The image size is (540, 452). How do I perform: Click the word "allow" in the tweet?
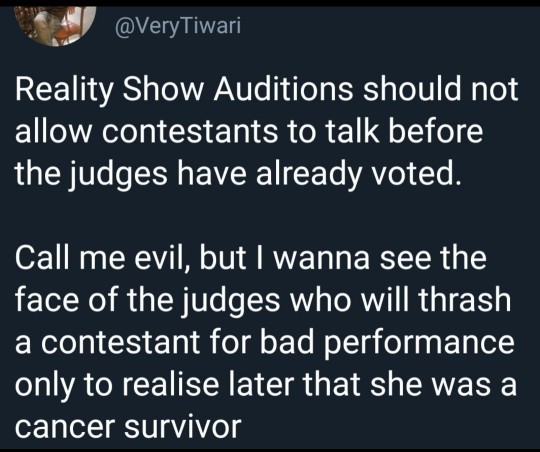tap(52, 131)
